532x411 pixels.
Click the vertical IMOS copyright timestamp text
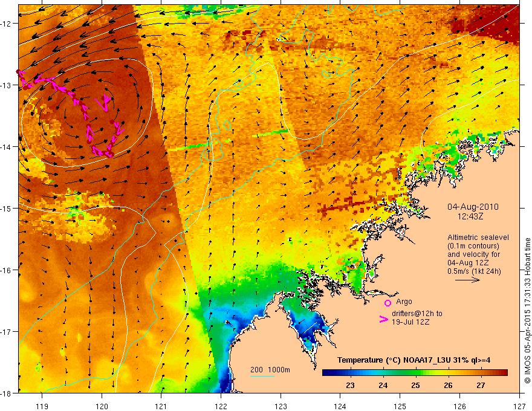click(527, 311)
